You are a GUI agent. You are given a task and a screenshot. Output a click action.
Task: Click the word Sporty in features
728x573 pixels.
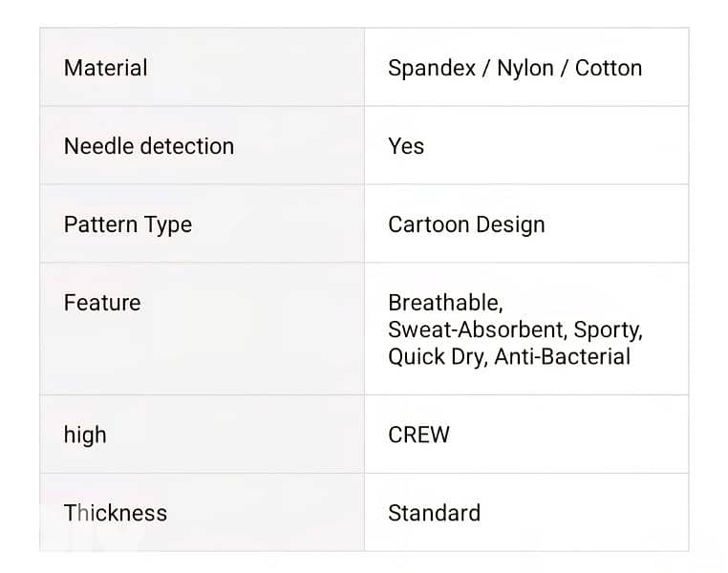pos(607,330)
